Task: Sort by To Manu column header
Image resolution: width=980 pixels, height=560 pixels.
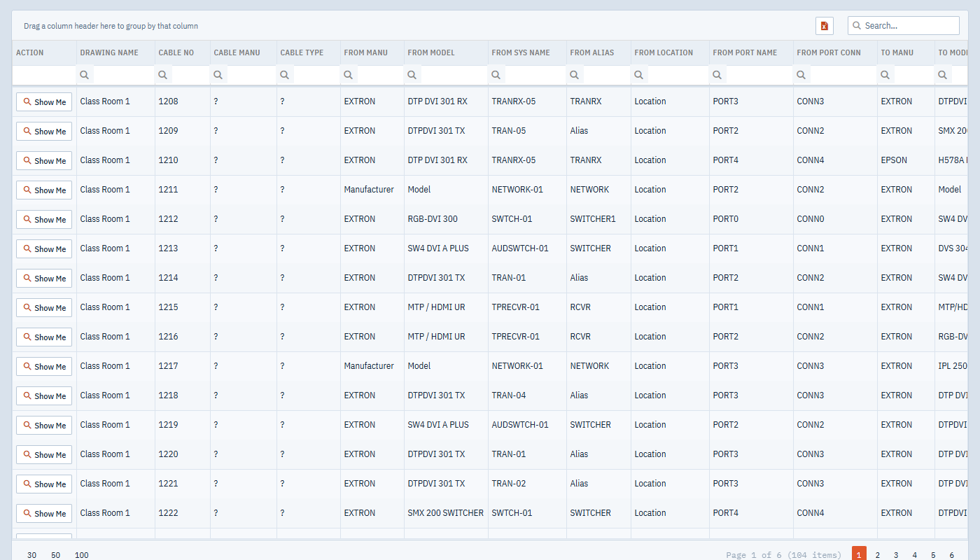Action: [906, 52]
